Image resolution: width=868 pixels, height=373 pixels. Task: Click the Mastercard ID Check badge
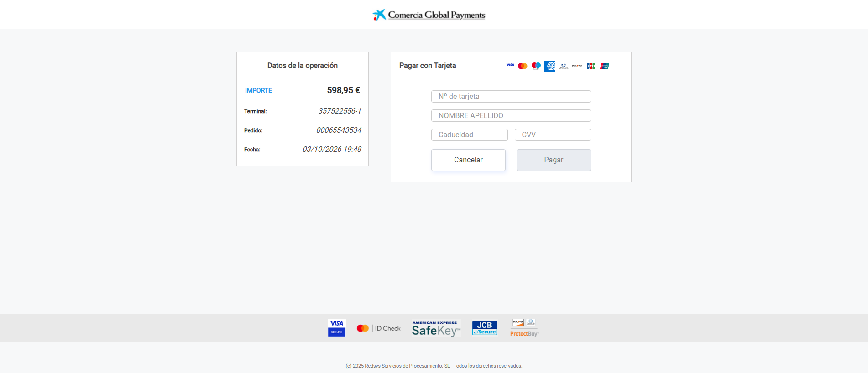[379, 328]
